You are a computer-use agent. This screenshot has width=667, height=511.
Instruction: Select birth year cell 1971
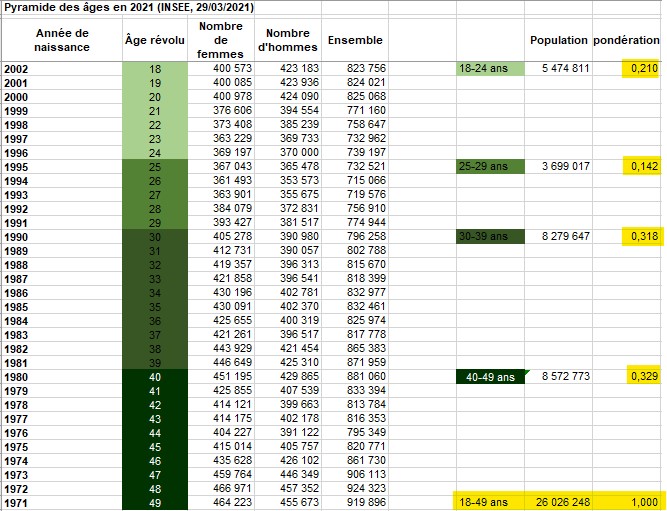(x=62, y=503)
